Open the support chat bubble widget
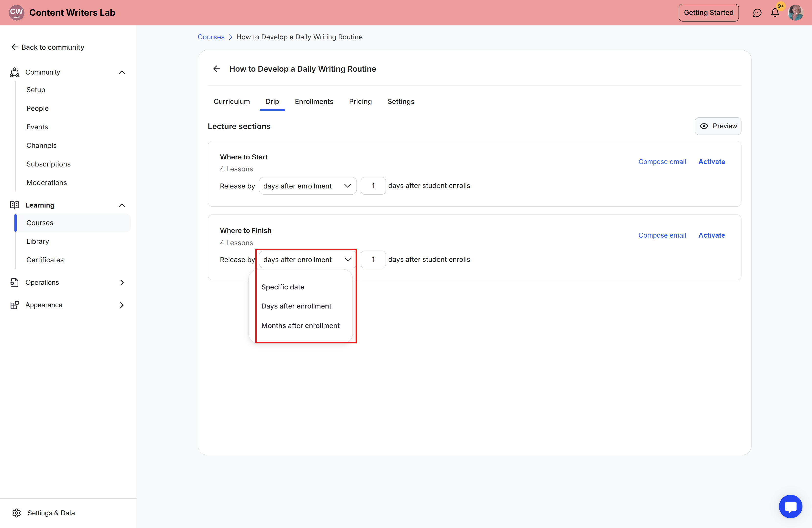The image size is (812, 528). pos(790,506)
